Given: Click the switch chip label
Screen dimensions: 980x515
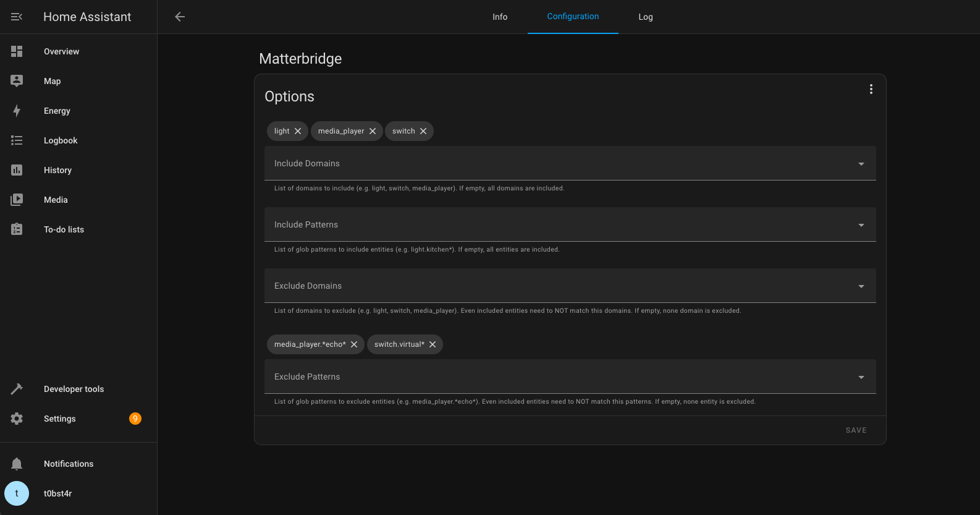Looking at the screenshot, I should [x=403, y=131].
